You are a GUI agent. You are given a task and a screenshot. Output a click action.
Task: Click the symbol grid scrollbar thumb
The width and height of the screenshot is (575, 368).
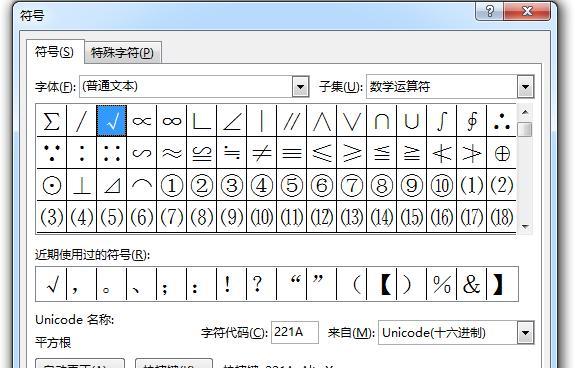tap(525, 129)
